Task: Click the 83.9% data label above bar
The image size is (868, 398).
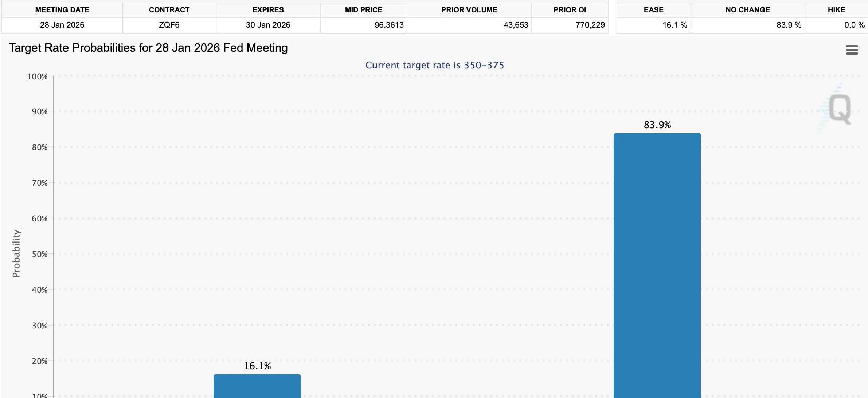Action: point(657,125)
